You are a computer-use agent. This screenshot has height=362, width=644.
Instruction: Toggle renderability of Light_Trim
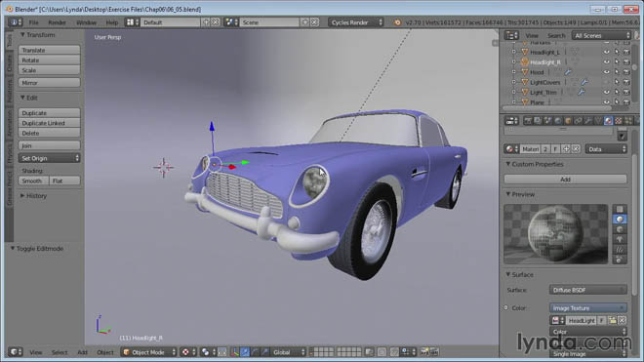point(626,92)
